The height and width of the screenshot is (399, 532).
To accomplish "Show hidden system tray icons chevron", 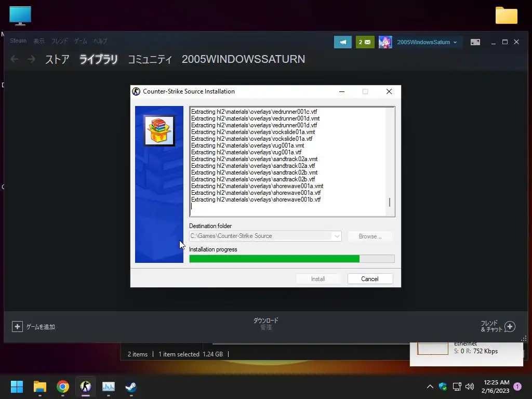I will (430, 387).
